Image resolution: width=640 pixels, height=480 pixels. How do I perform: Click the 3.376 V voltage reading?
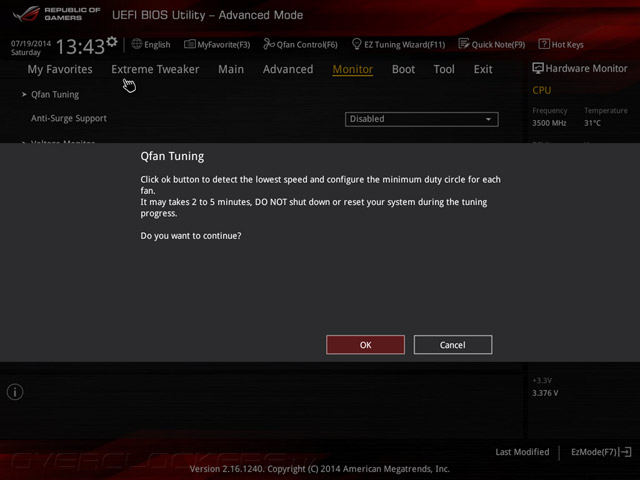click(x=545, y=393)
